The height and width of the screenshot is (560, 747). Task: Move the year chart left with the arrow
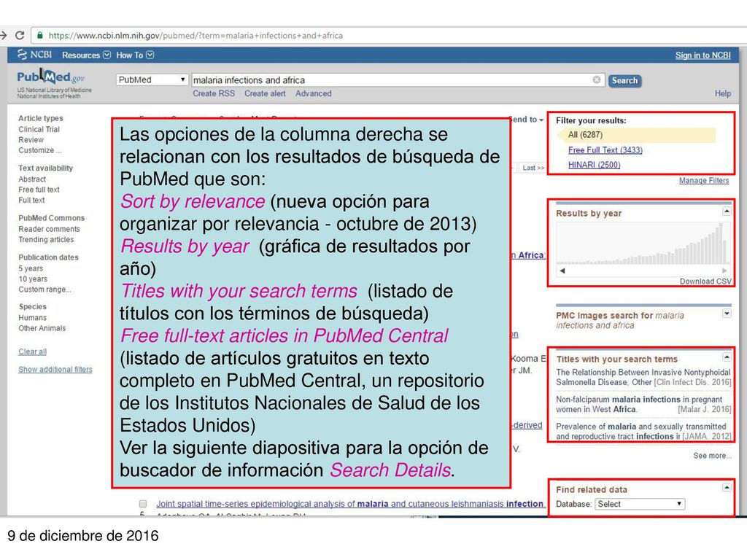(562, 271)
